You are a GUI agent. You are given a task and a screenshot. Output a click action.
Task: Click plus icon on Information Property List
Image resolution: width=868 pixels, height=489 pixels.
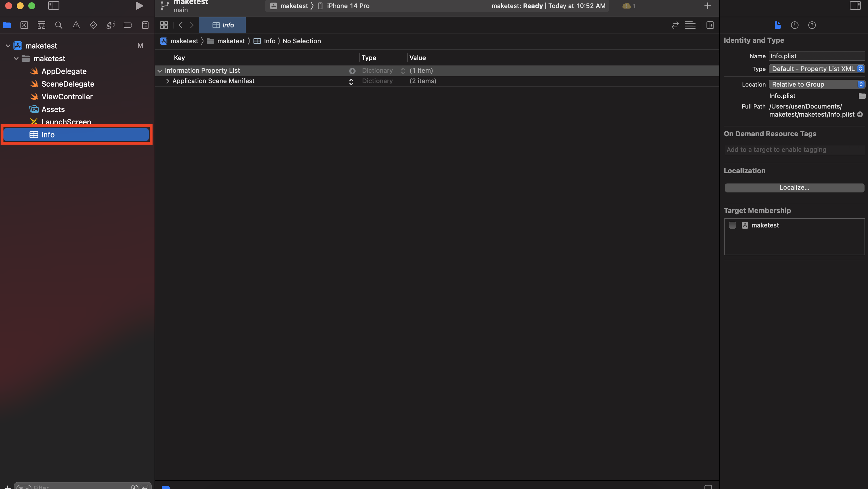[x=352, y=71]
